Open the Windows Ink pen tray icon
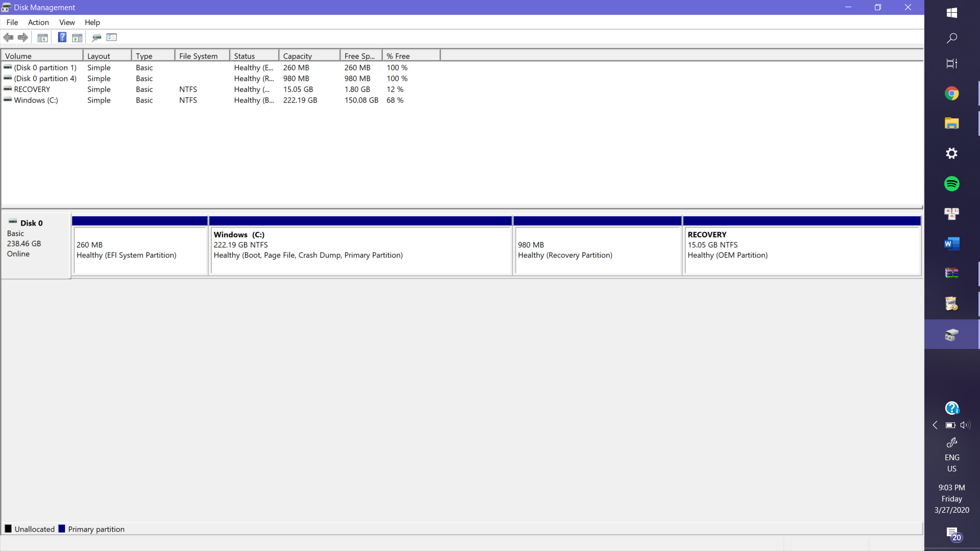Screen dimensions: 980x551 [952, 442]
